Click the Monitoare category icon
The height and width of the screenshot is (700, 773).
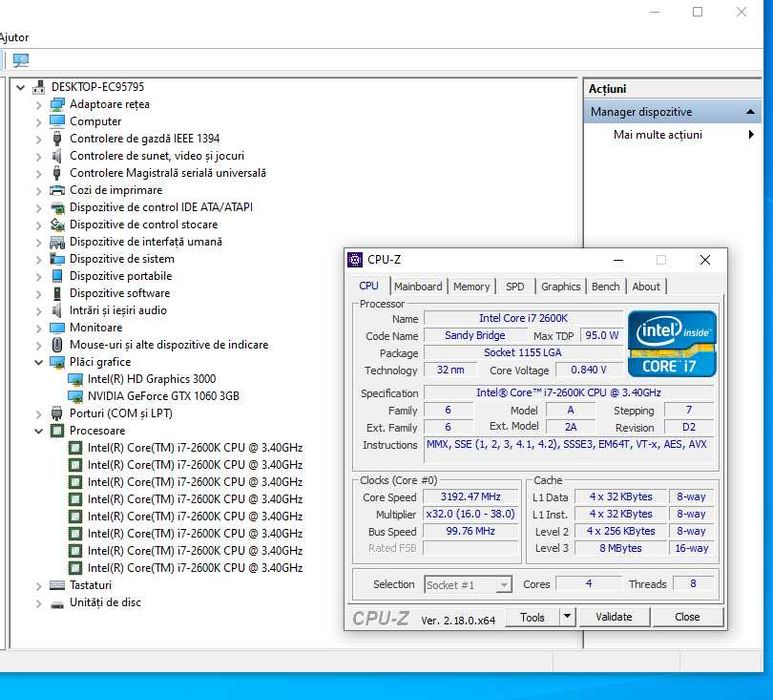[57, 328]
